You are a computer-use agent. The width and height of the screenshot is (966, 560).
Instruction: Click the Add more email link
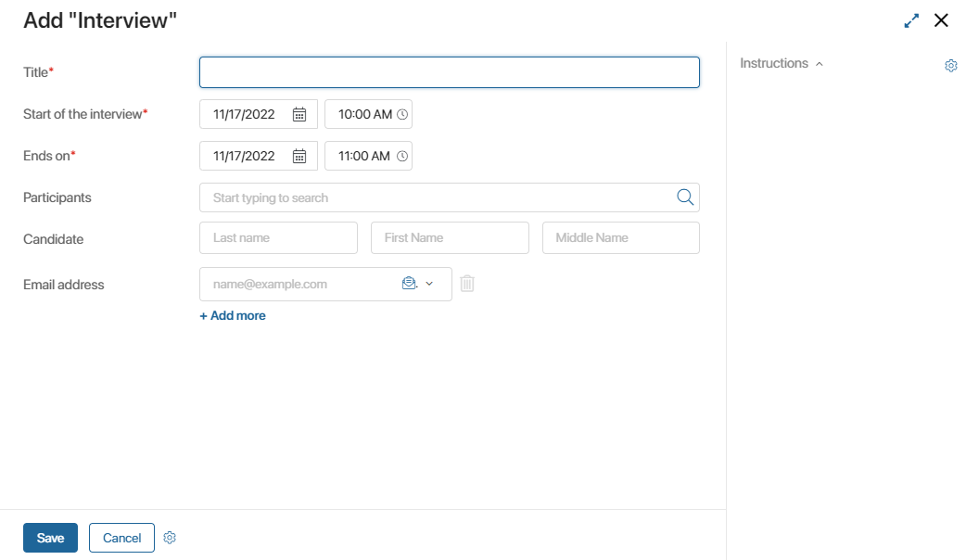tap(233, 315)
